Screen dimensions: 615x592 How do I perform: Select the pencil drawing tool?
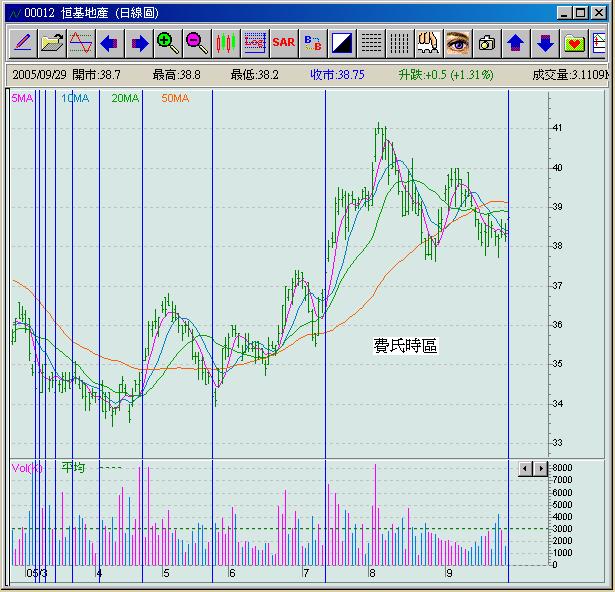coord(23,43)
